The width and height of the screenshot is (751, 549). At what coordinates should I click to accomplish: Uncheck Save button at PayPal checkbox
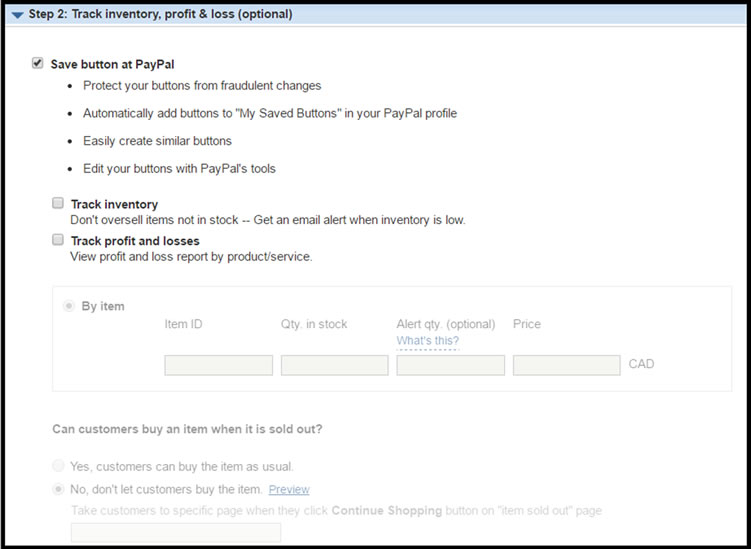coord(38,63)
